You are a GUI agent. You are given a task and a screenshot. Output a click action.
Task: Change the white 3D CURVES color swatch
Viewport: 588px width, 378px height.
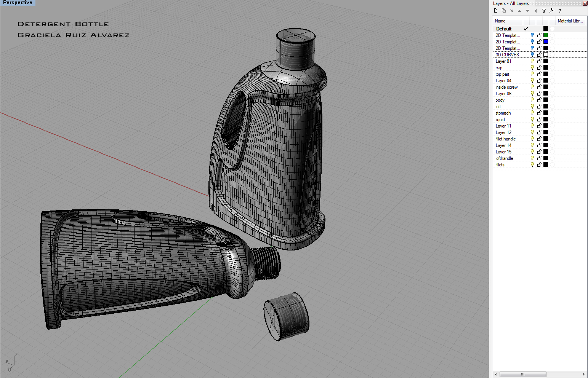546,54
